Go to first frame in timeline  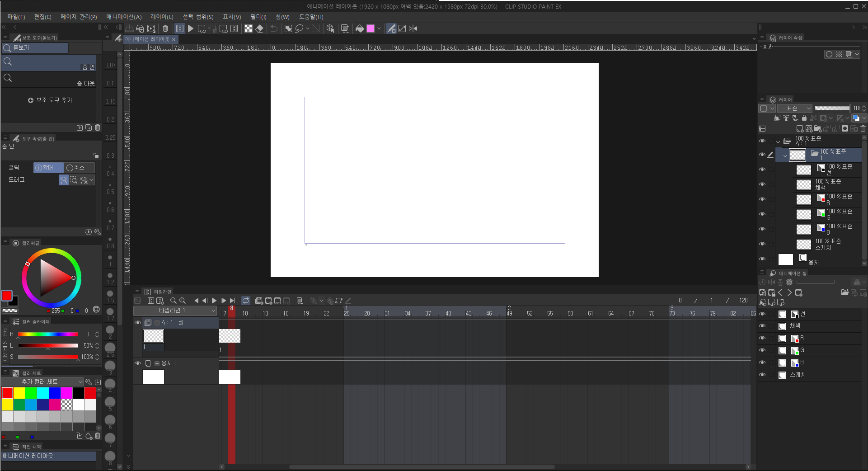[x=196, y=301]
